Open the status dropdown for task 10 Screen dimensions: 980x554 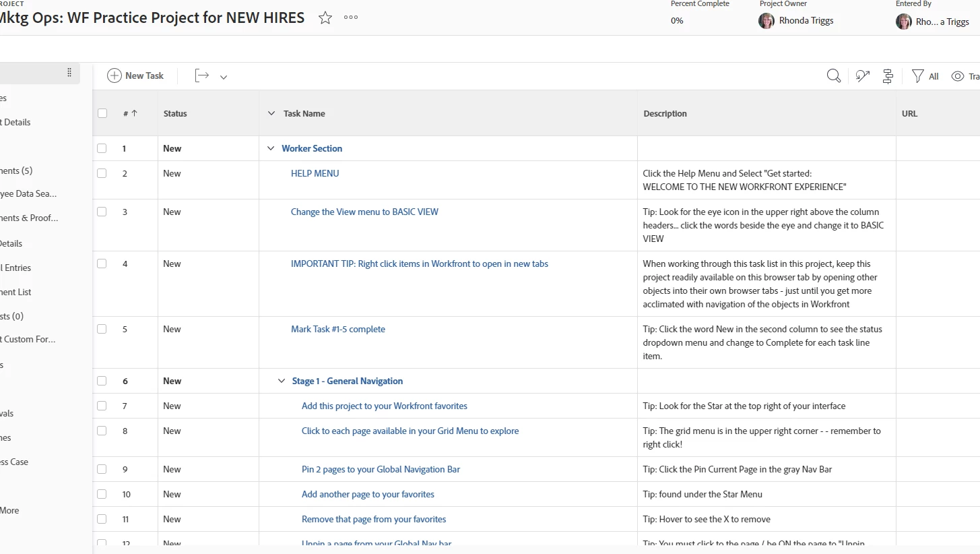172,494
